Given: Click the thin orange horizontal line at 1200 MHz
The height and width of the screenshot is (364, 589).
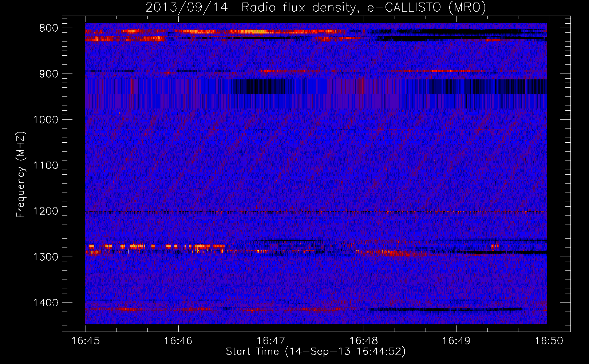Looking at the screenshot, I should (316, 211).
